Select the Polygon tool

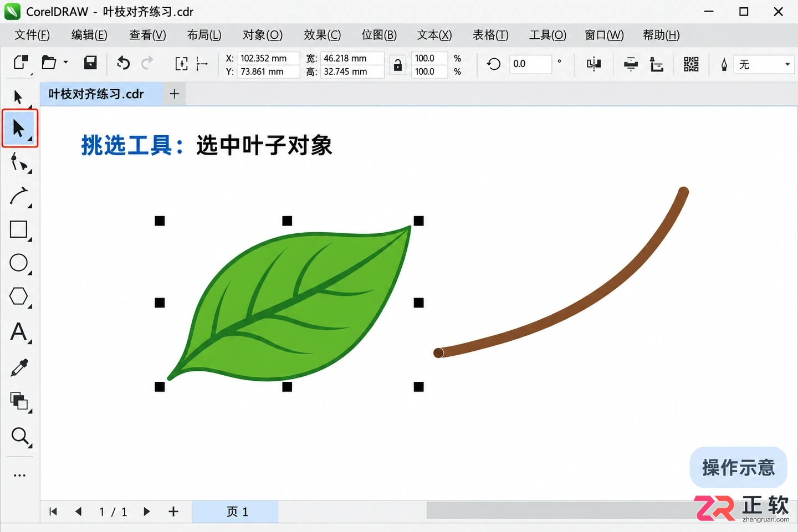click(19, 296)
